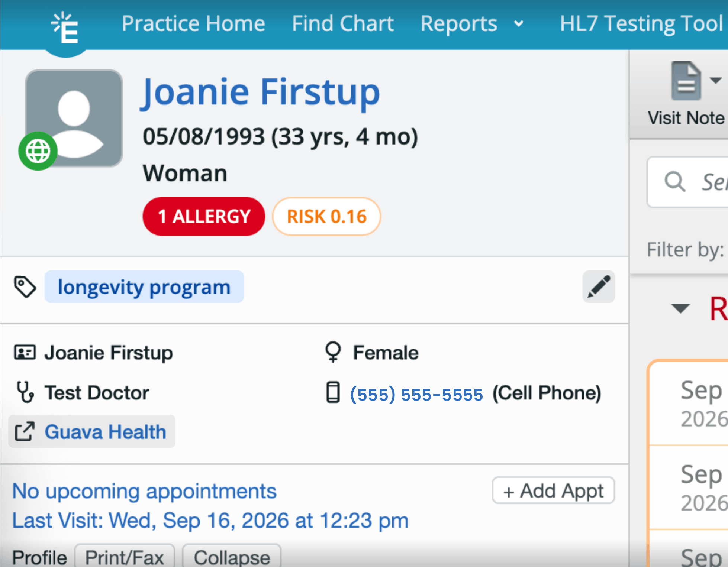Click the green globe badge icon
The width and height of the screenshot is (728, 567).
pyautogui.click(x=38, y=151)
